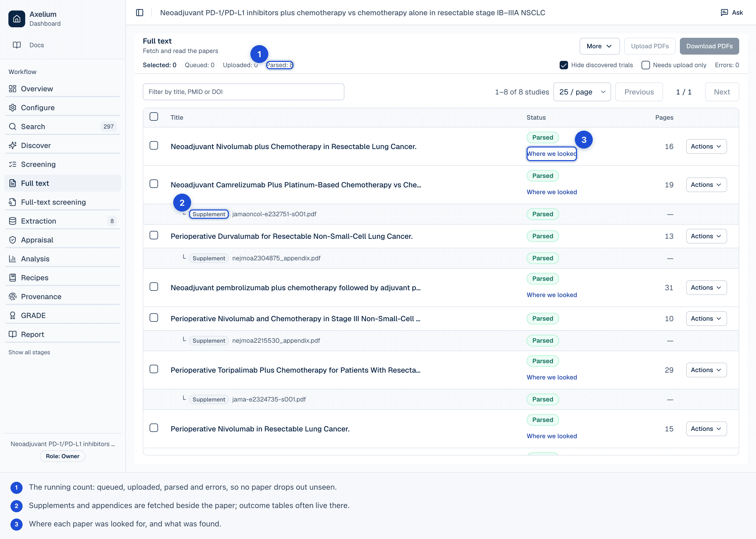
Task: Tick checkbox for Perioperative Toripalimab study
Action: coord(154,369)
